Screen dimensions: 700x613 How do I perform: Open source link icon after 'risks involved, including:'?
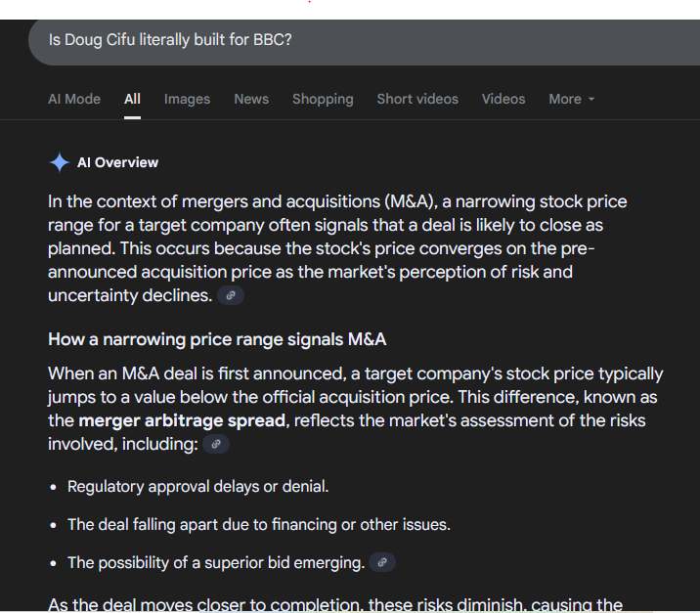pos(216,444)
